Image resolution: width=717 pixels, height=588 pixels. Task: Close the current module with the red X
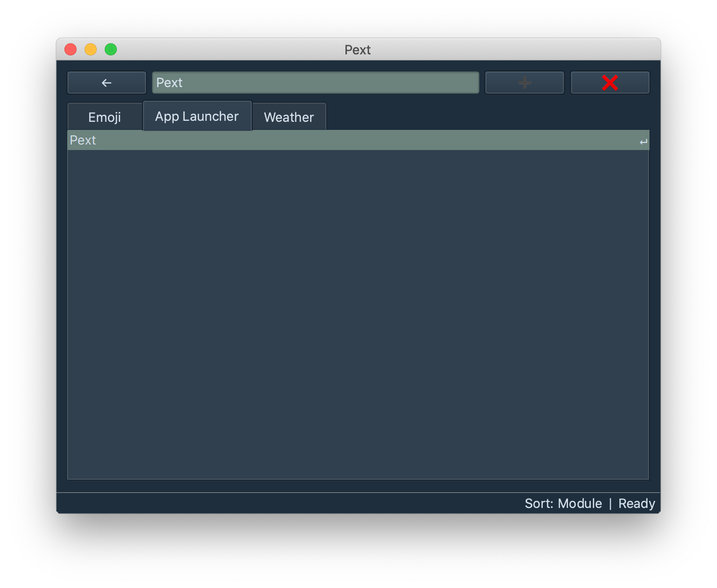point(610,83)
